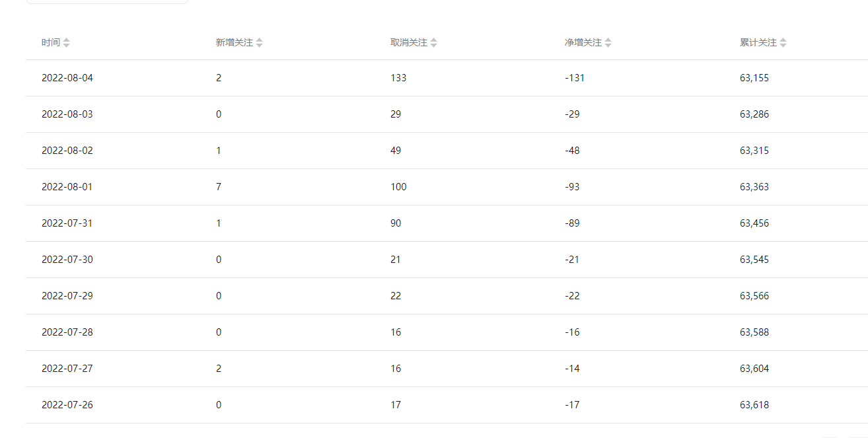Select the 2022-07-29 date cell

pos(67,296)
